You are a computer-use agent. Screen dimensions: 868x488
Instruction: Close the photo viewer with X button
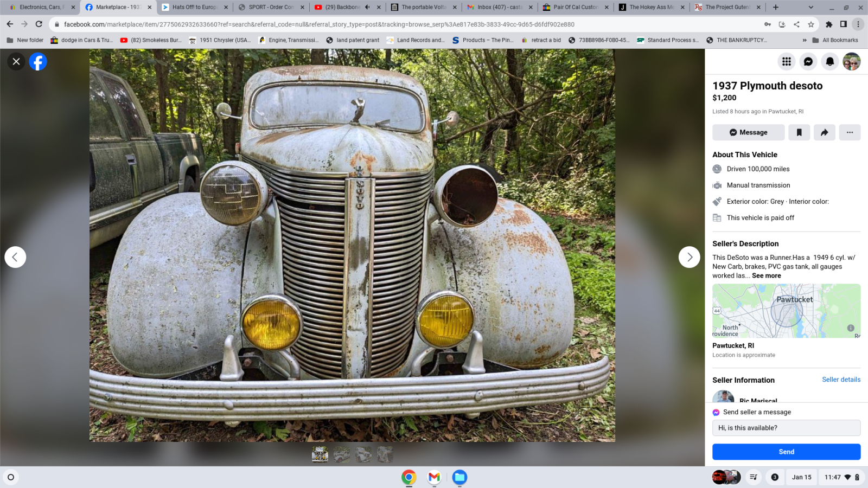tap(16, 62)
